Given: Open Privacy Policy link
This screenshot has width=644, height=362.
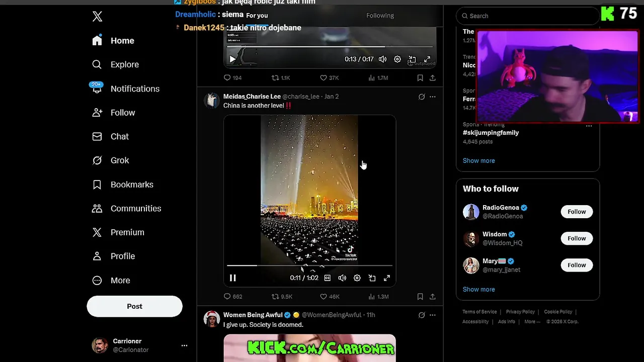Looking at the screenshot, I should (x=520, y=312).
